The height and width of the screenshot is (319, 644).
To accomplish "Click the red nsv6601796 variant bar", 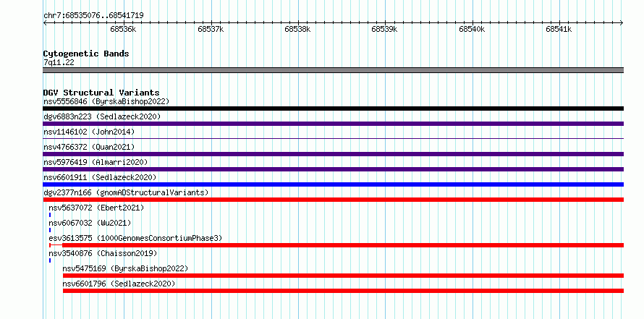I will click(x=343, y=291).
